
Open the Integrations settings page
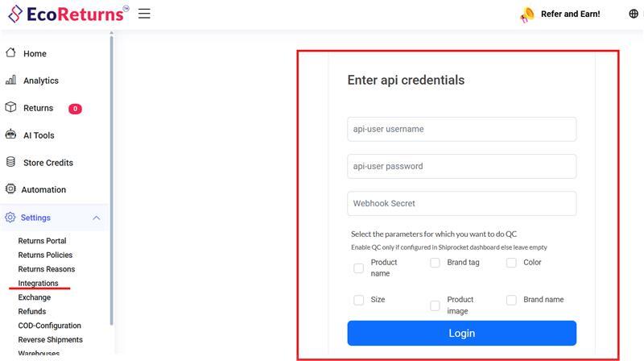pyautogui.click(x=39, y=284)
